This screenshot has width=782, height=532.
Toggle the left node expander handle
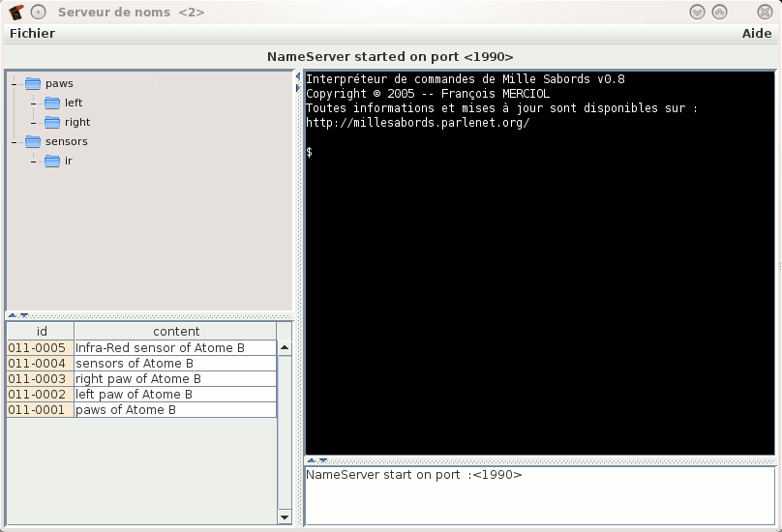pyautogui.click(x=34, y=103)
